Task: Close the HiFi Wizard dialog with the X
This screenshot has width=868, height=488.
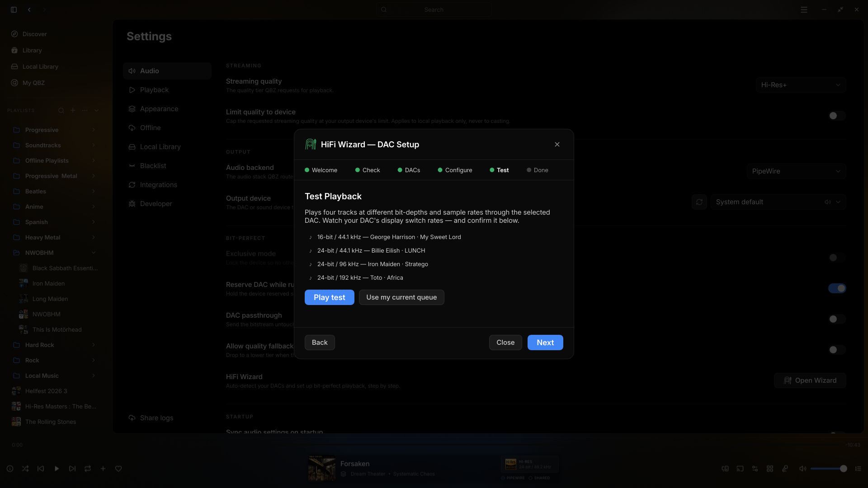Action: (557, 145)
